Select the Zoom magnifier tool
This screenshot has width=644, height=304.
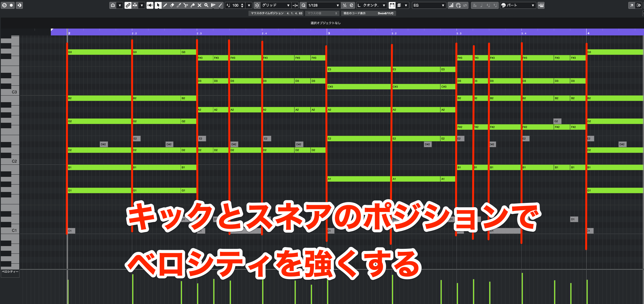(x=206, y=5)
